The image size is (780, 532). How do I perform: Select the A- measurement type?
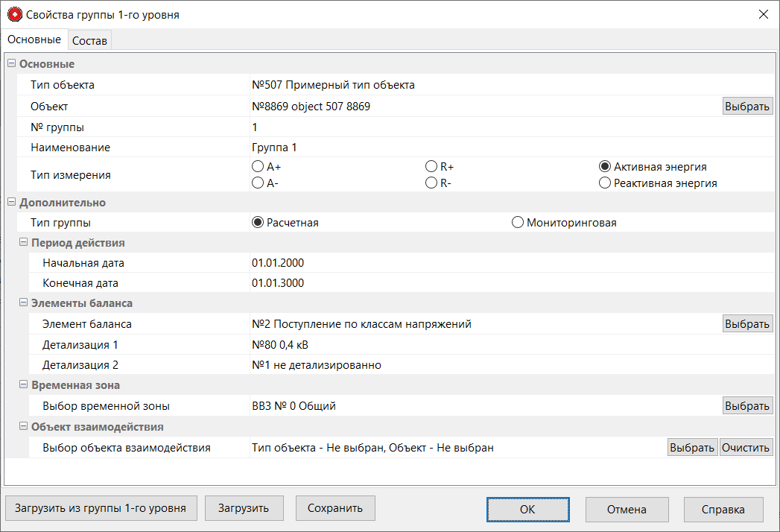tap(259, 183)
